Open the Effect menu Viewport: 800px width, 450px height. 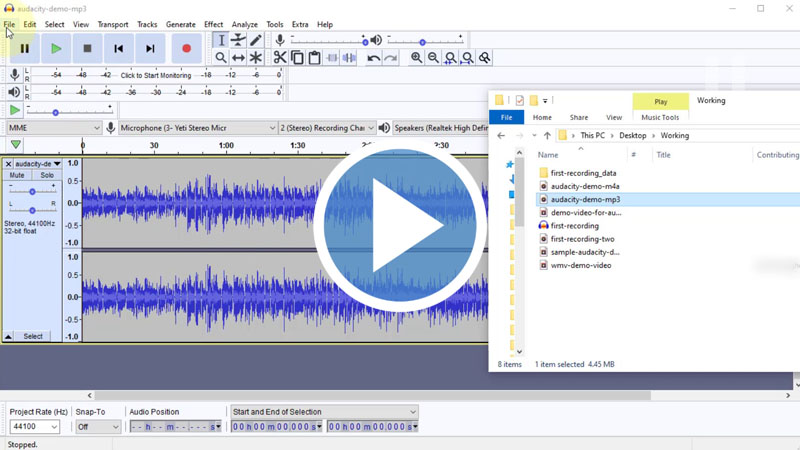tap(213, 24)
